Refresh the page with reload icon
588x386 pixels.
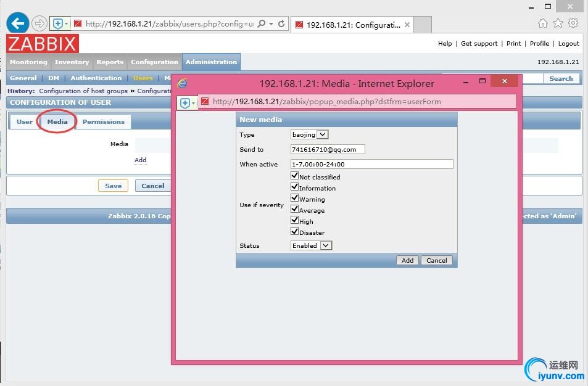tap(281, 23)
